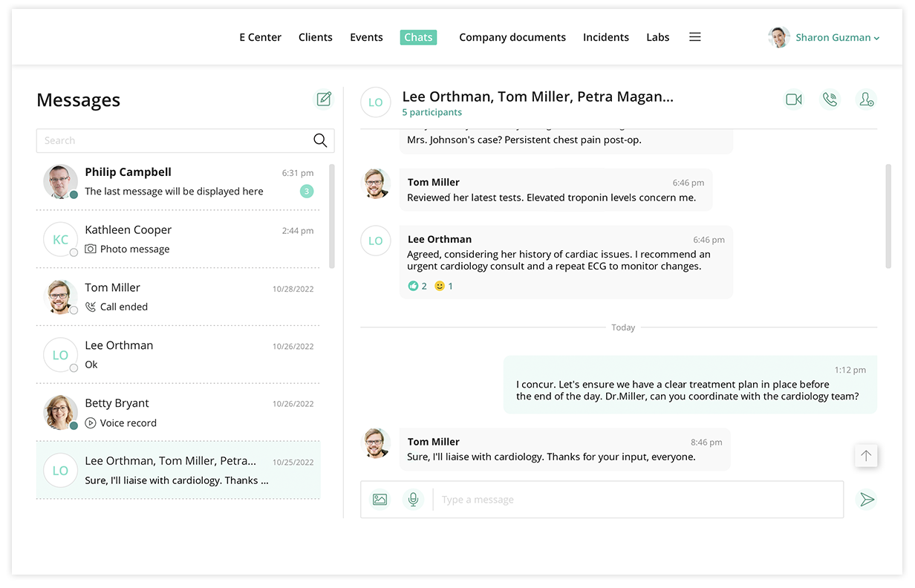
Task: Click the message list scrollbar
Action: coord(331,216)
